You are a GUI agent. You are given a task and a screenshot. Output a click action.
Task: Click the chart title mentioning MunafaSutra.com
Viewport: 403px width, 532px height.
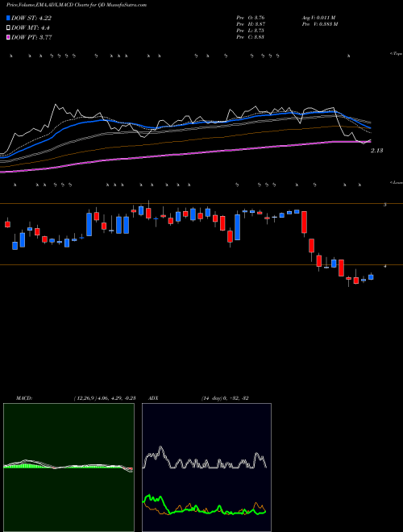[77, 5]
